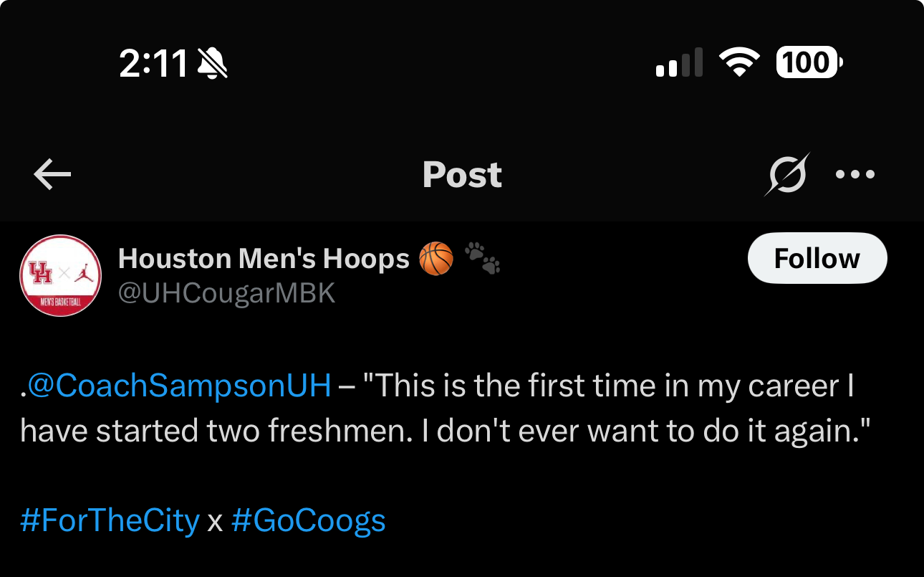Tap the battery indicator showing 100
Screen dimensions: 924x577
809,63
